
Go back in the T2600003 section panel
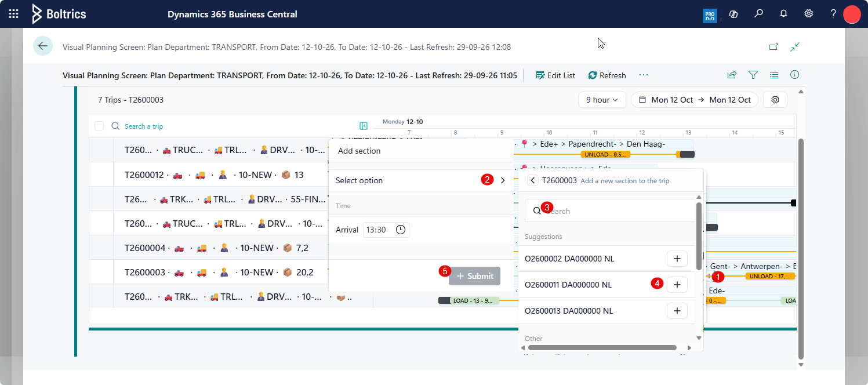coord(533,180)
